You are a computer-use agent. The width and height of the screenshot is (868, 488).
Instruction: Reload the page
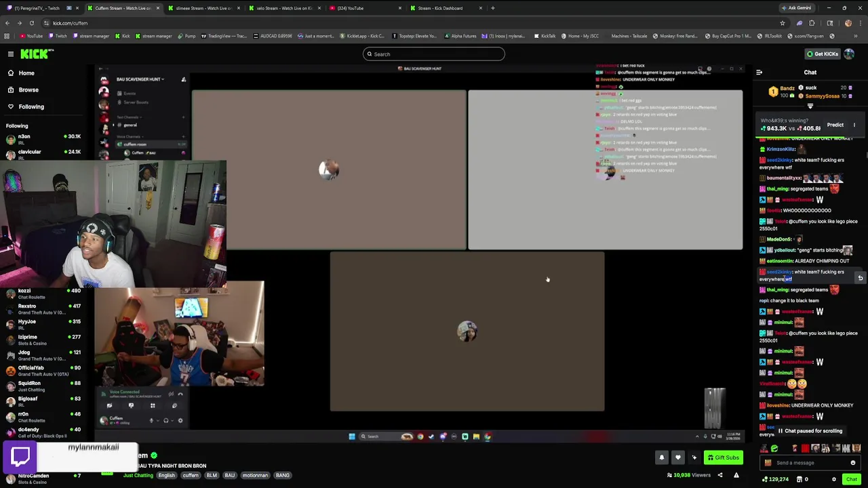click(31, 23)
